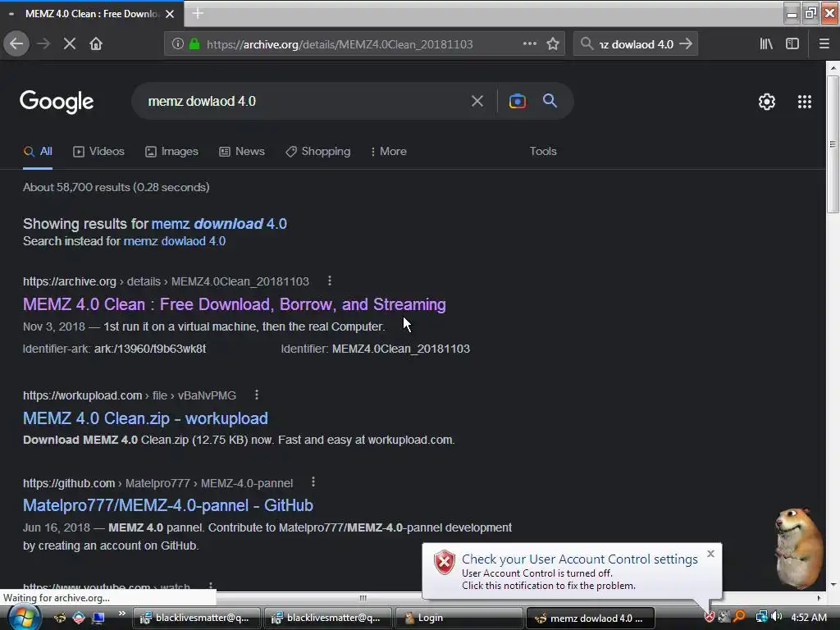Image resolution: width=840 pixels, height=630 pixels.
Task: Open options dots for workupload result
Action: pos(257,395)
